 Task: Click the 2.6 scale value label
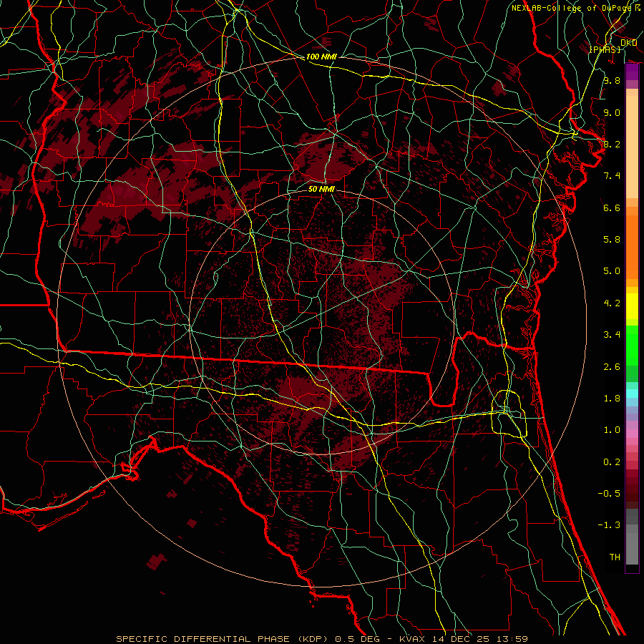click(611, 367)
